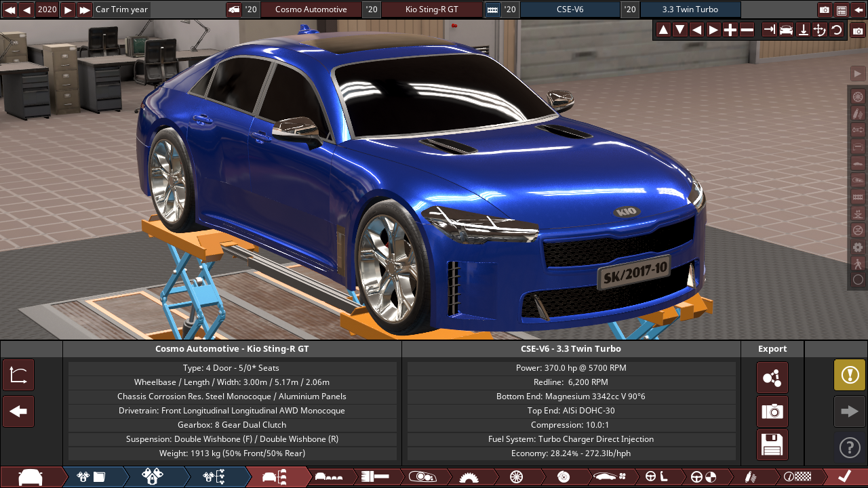Open the paint brush tab
868x488 pixels.
click(376, 477)
